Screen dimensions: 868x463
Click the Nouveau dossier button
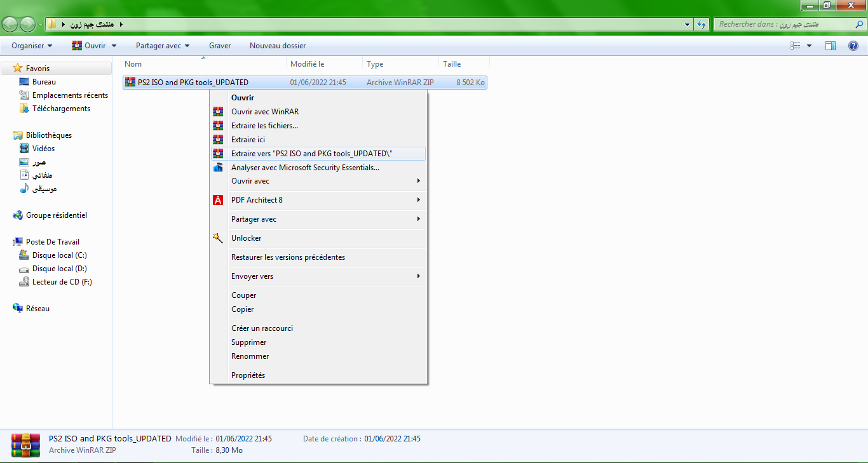(x=278, y=46)
